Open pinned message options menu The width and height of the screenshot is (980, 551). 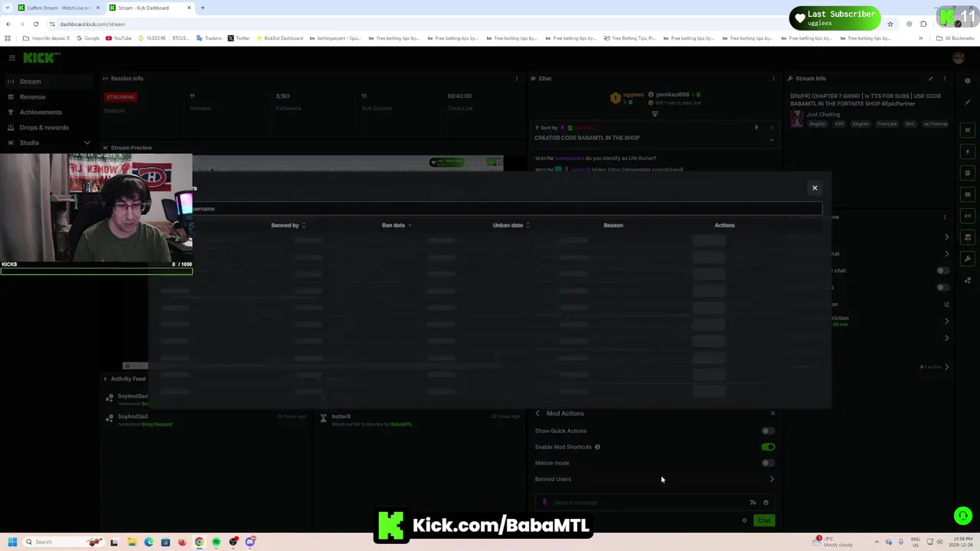[x=772, y=128]
